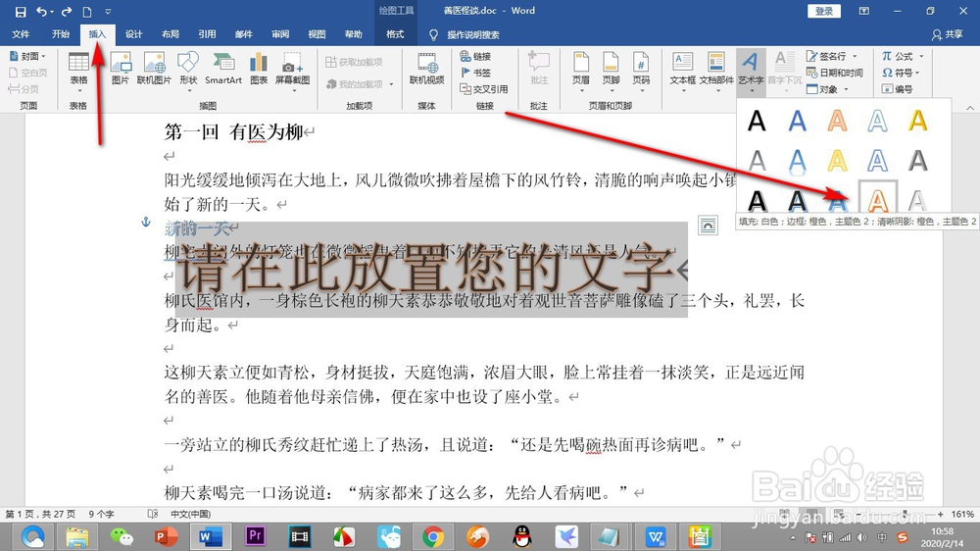Viewport: 980px width, 551px height.
Task: Insert a chart with 图表
Action: [x=259, y=69]
